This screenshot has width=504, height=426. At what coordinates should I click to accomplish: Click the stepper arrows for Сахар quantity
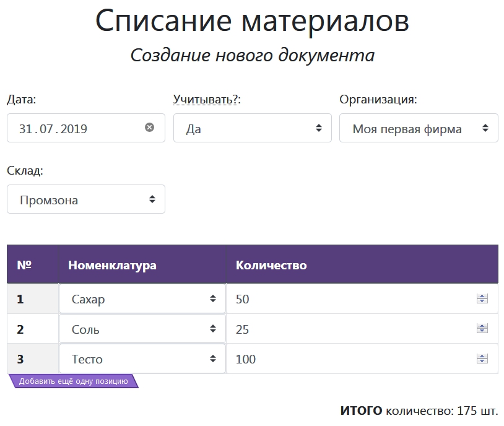[482, 299]
